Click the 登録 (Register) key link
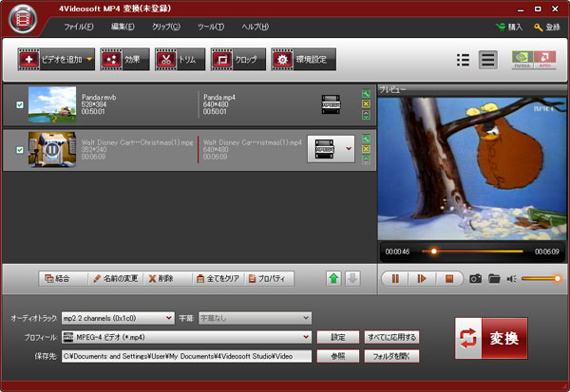This screenshot has height=392, width=570. click(x=547, y=28)
